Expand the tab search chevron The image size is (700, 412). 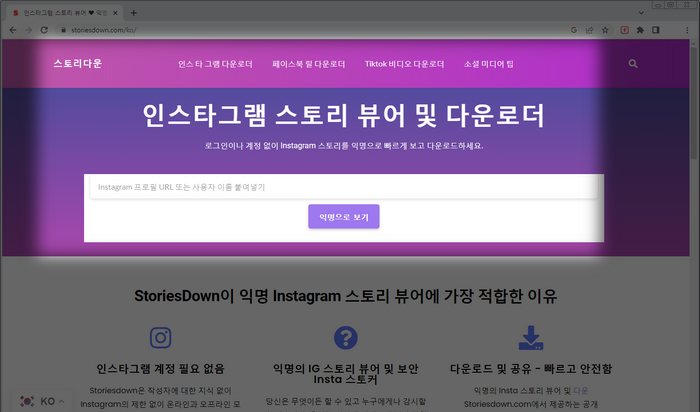coord(641,13)
